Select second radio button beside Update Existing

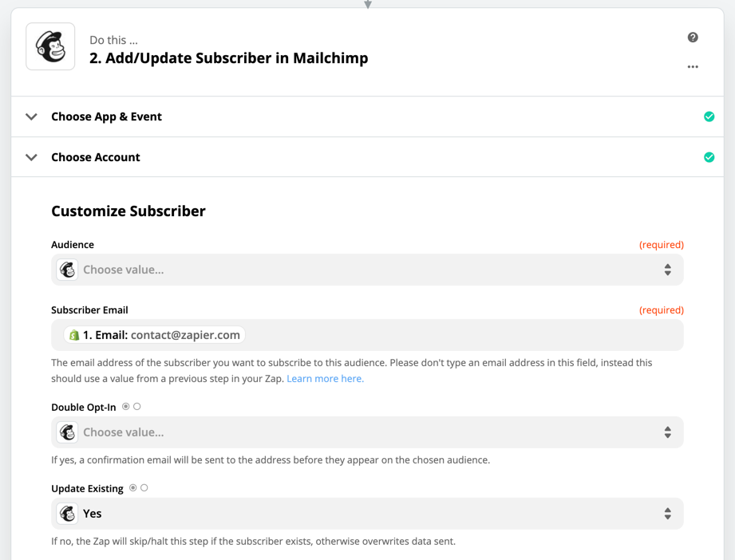[144, 488]
